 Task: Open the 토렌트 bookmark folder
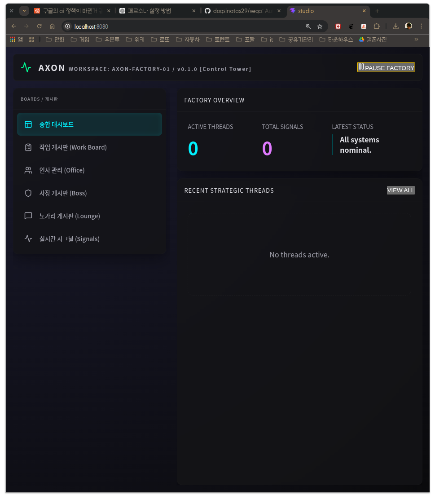[x=218, y=40]
